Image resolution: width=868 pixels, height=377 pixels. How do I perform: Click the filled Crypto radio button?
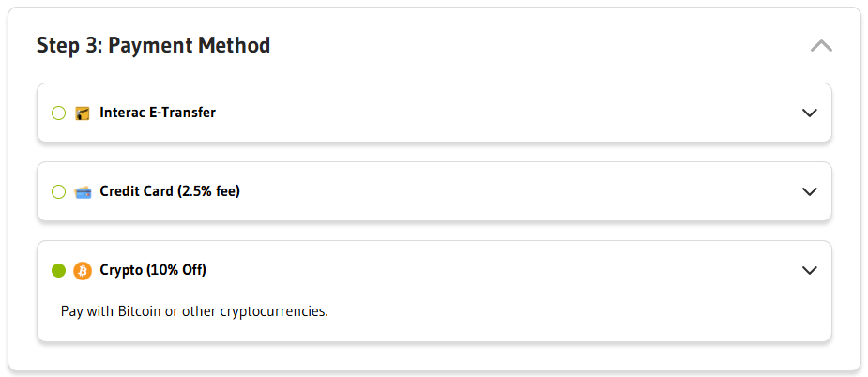59,271
